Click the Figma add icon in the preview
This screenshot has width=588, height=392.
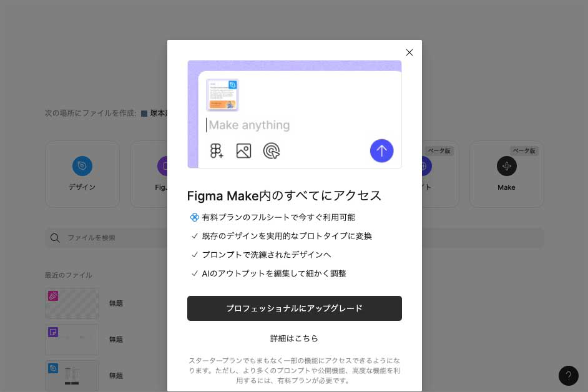[x=217, y=150]
